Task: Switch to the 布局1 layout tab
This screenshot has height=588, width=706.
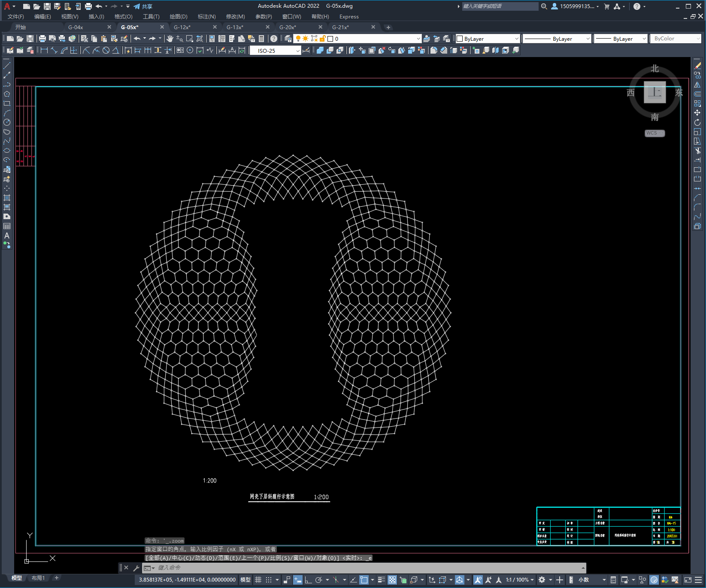Action: 38,578
